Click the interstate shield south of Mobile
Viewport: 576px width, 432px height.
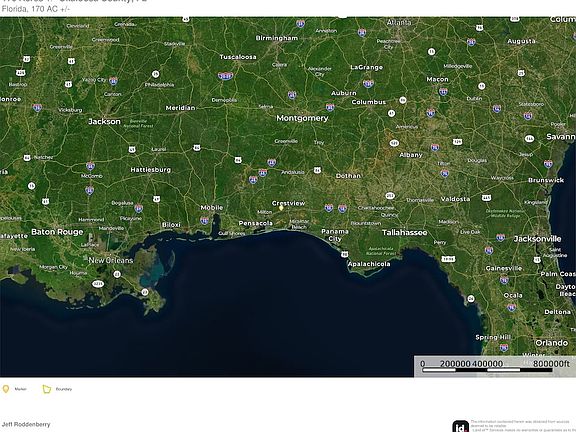pos(204,220)
